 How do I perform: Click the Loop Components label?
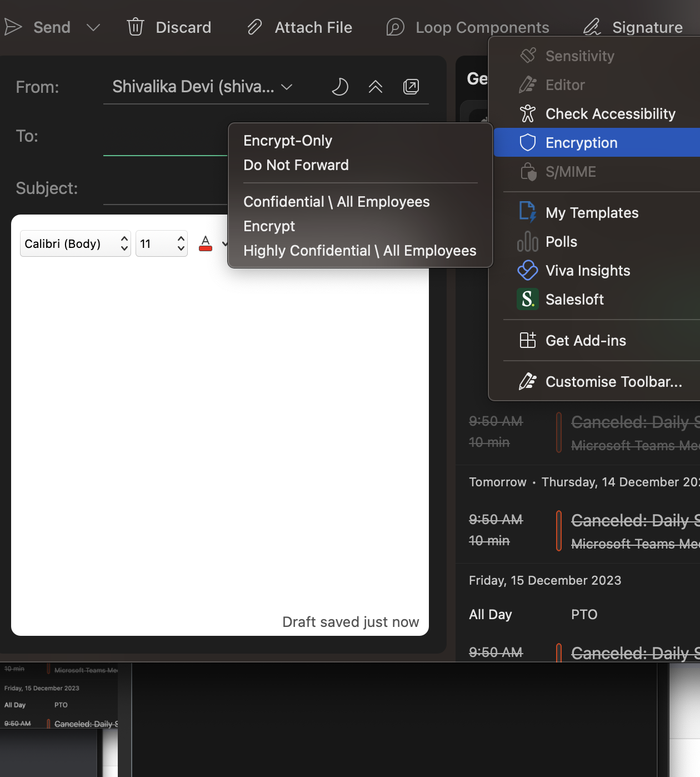point(482,27)
